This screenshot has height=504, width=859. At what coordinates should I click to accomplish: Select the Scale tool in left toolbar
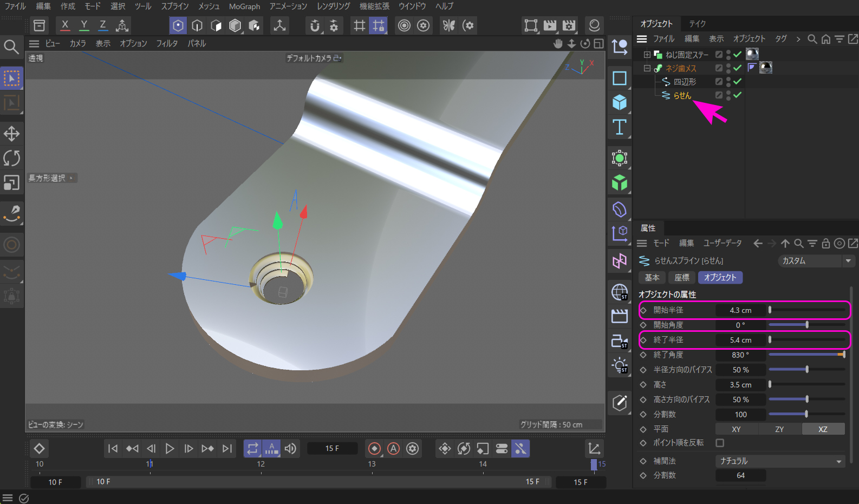(11, 183)
